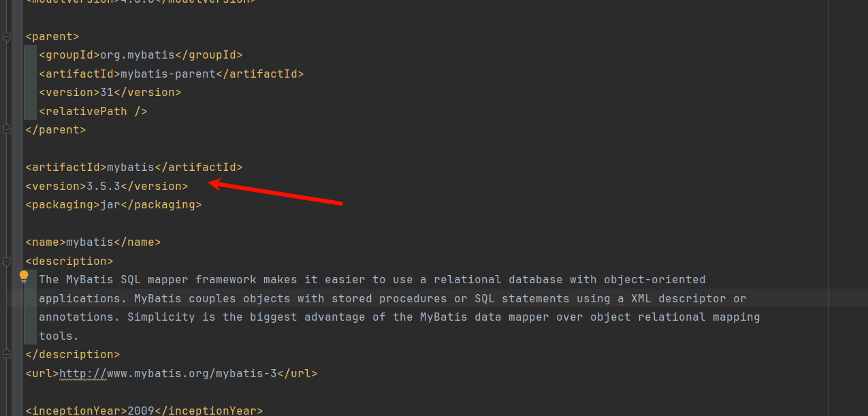Click the word 'applications.' in the description

pos(83,298)
